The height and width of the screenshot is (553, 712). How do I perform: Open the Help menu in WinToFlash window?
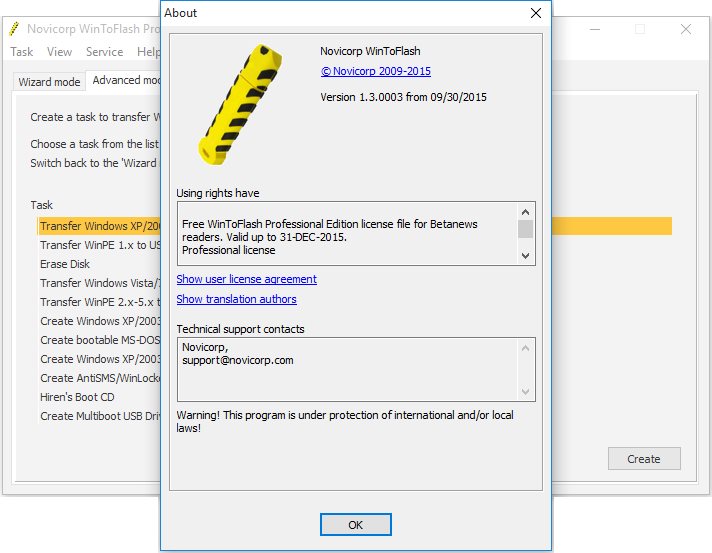(148, 52)
